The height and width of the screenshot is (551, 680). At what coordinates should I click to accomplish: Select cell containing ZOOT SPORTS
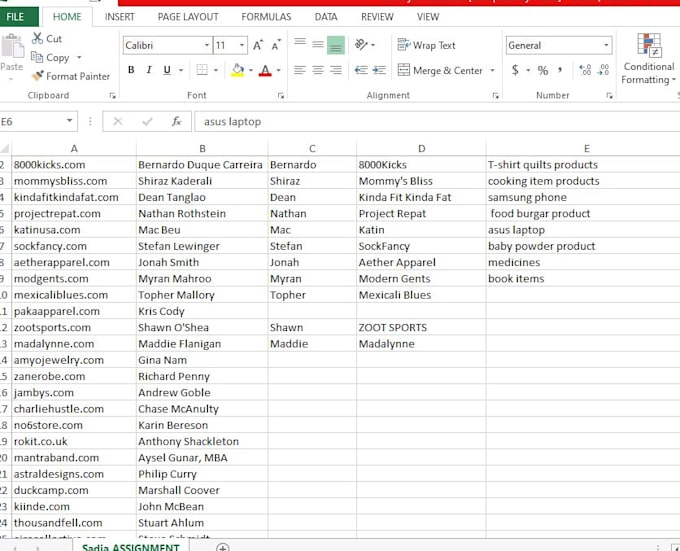click(421, 327)
